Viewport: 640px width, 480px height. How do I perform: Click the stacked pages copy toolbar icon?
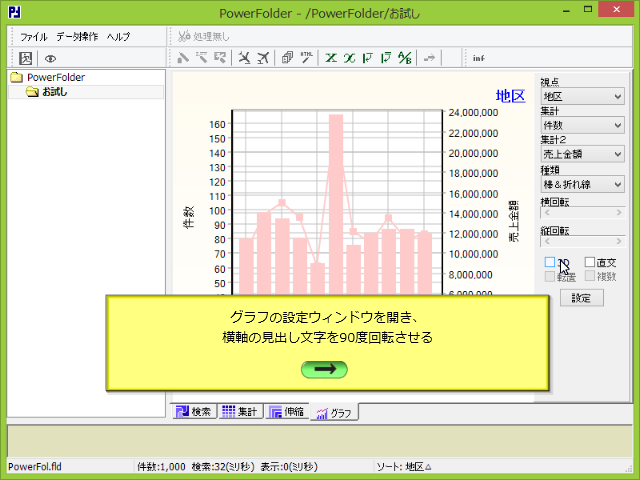click(x=287, y=58)
